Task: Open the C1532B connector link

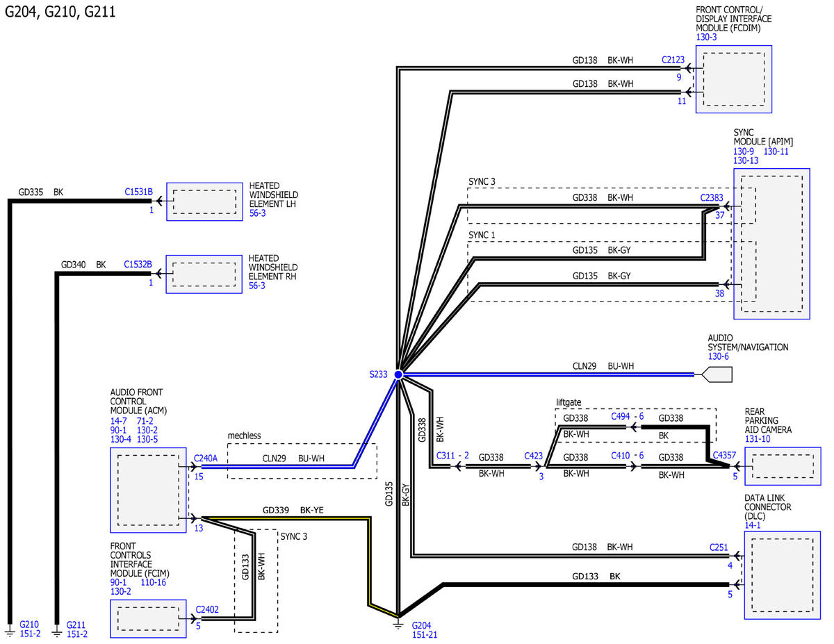Action: pos(138,265)
